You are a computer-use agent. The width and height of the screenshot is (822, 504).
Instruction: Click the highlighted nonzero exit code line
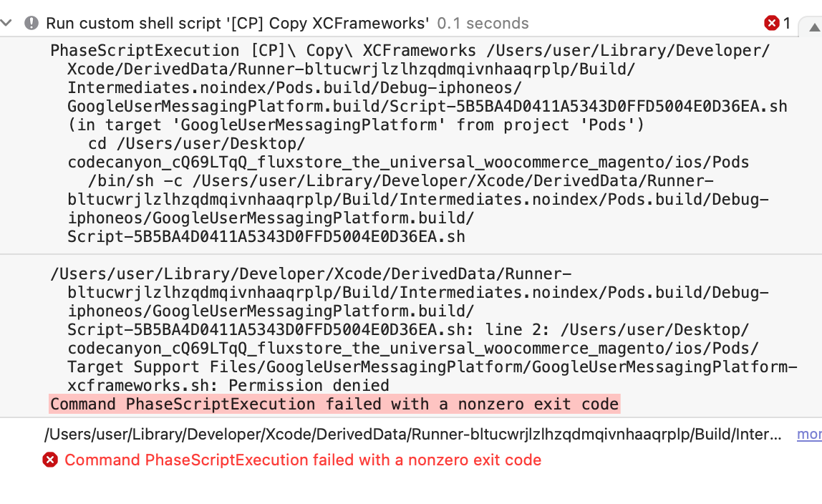[334, 404]
